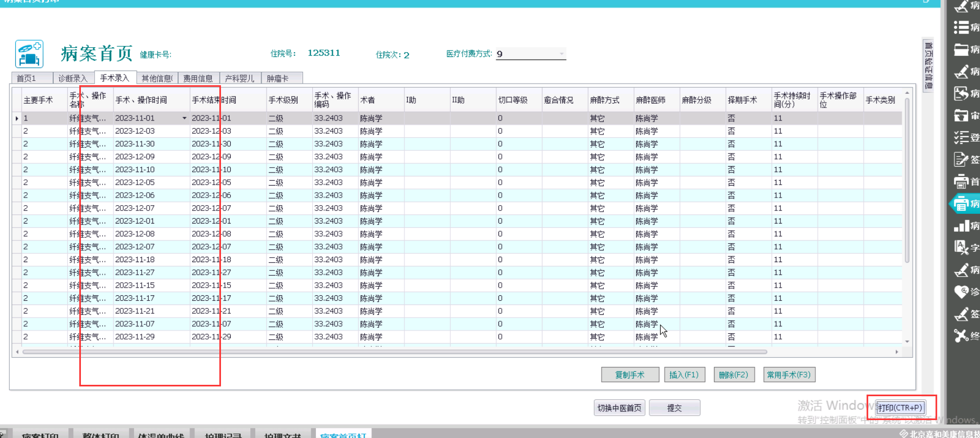Open the checklist 登 icon in sidebar
Screen dimensions: 980x438
point(962,137)
